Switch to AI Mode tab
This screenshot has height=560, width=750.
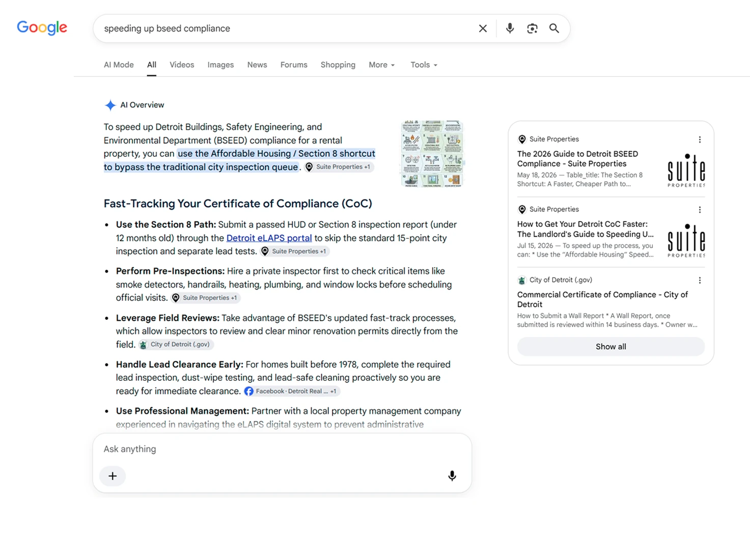pos(119,65)
